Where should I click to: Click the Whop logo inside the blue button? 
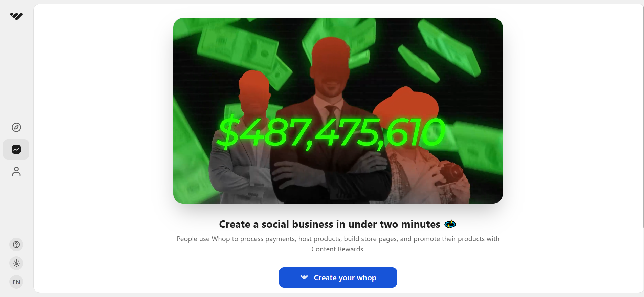pos(304,277)
